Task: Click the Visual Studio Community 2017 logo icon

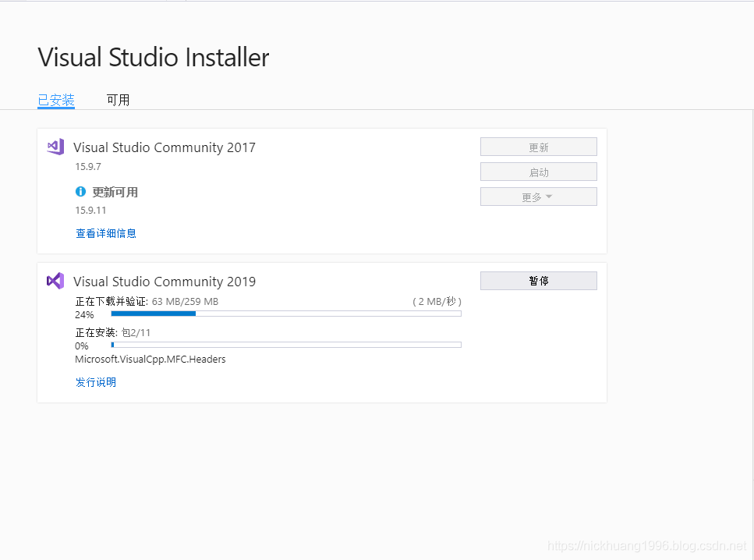Action: pos(55,147)
